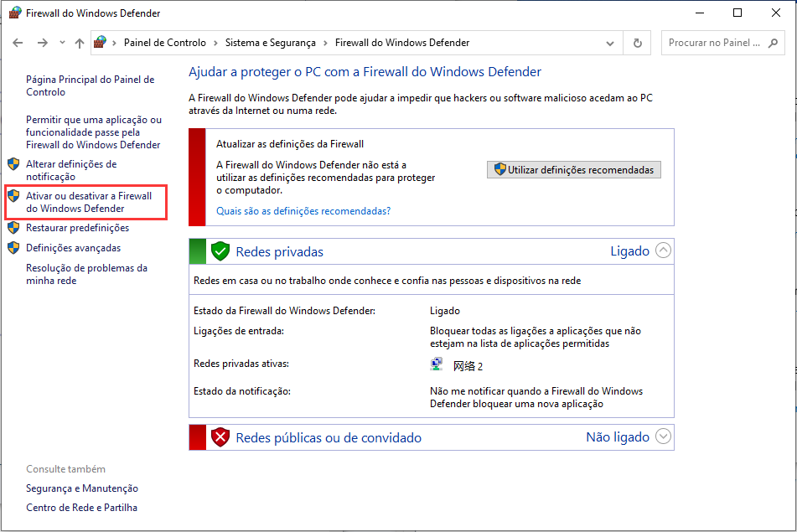Click the network icon next to 网络 2
This screenshot has height=532, width=797.
tap(436, 364)
